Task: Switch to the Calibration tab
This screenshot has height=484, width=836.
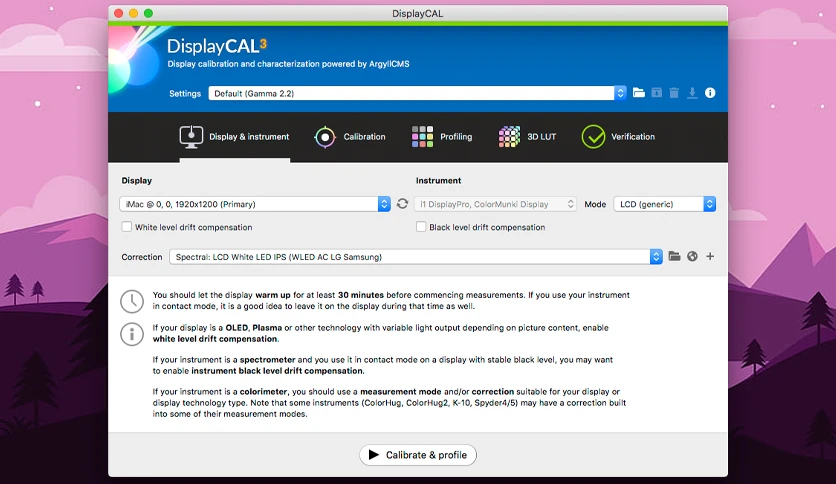Action: [x=350, y=137]
